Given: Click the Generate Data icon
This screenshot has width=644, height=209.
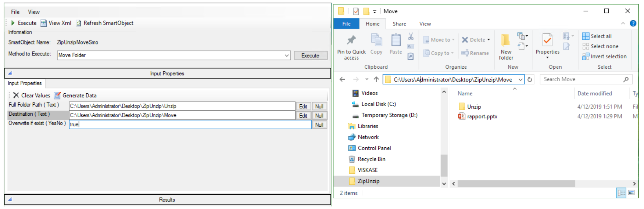Looking at the screenshot, I should tap(57, 96).
